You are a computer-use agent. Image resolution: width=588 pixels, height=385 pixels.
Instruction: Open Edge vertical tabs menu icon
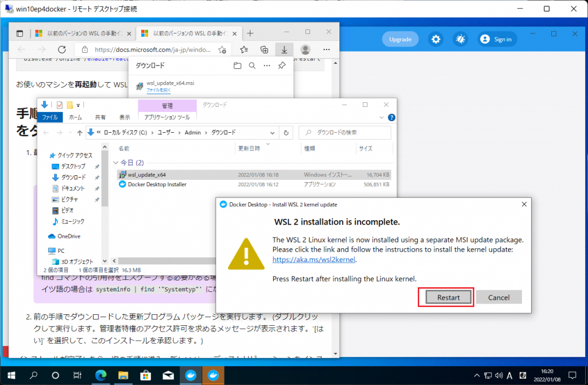coord(20,33)
